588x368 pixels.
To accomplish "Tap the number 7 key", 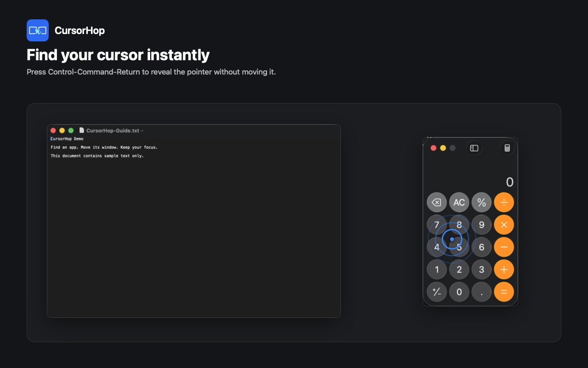I will pyautogui.click(x=437, y=225).
